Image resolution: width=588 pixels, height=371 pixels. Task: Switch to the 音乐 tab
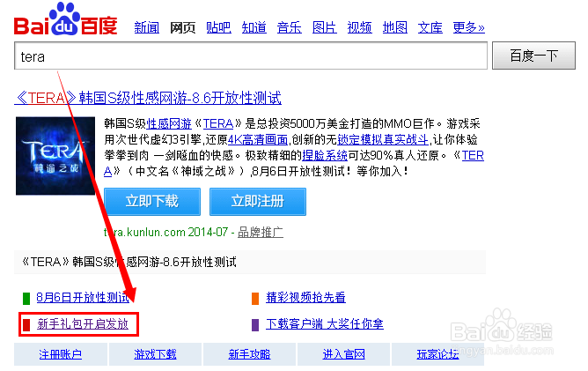[289, 27]
